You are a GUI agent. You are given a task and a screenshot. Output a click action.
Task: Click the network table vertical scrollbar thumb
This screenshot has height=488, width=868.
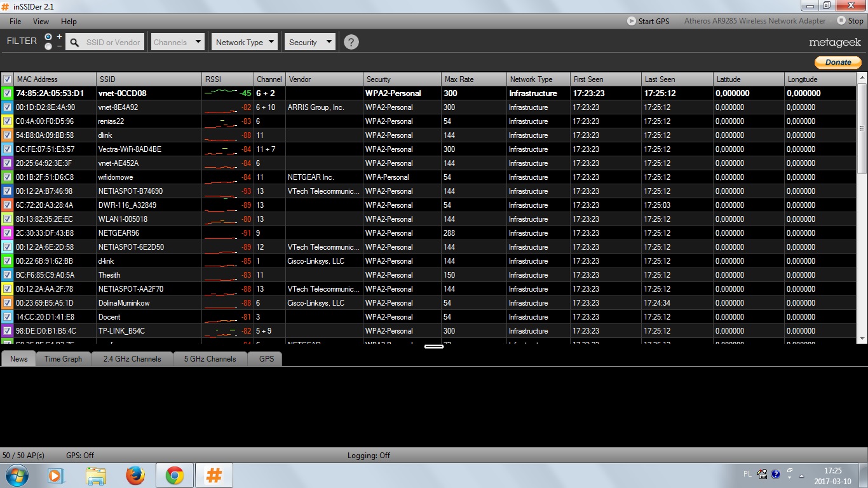click(x=862, y=127)
